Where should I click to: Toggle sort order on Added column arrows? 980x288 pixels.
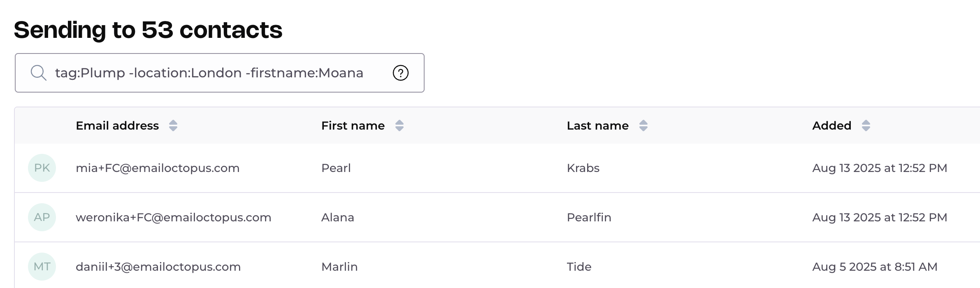click(866, 125)
